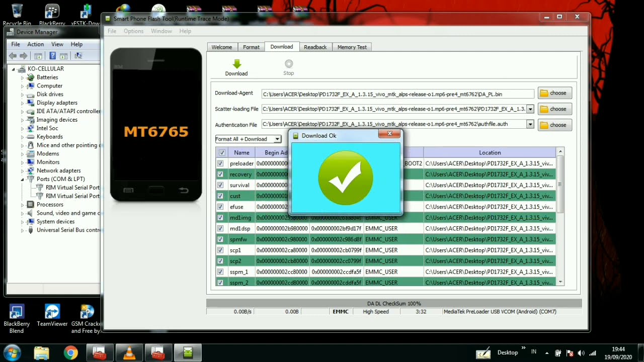Click the volume speaker icon in system tray
This screenshot has height=362, width=644.
click(581, 353)
